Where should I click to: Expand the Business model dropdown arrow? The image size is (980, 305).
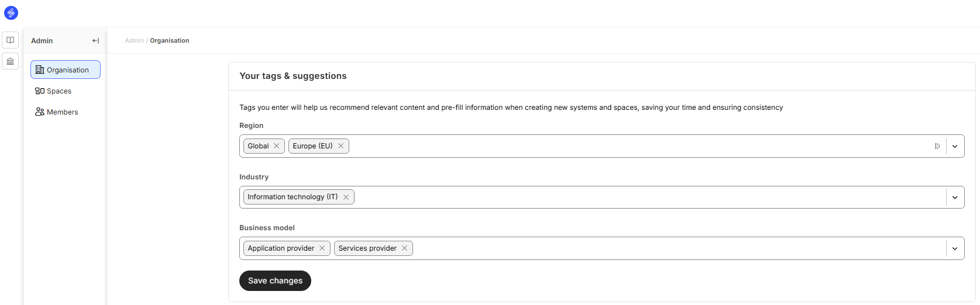pyautogui.click(x=955, y=248)
